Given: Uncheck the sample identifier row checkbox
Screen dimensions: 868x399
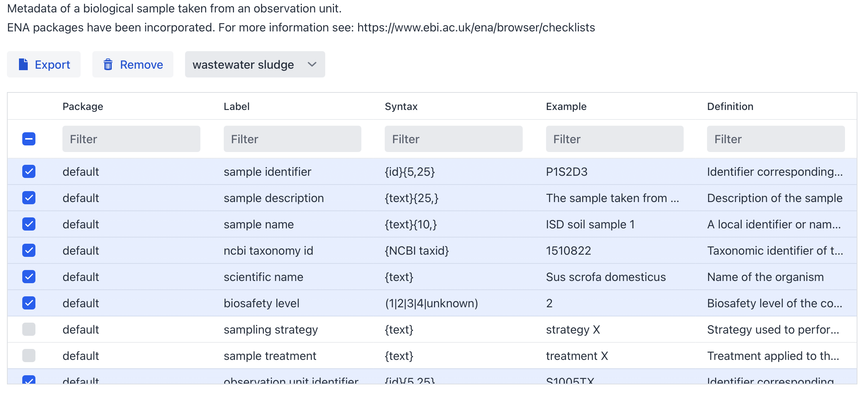Looking at the screenshot, I should [29, 171].
